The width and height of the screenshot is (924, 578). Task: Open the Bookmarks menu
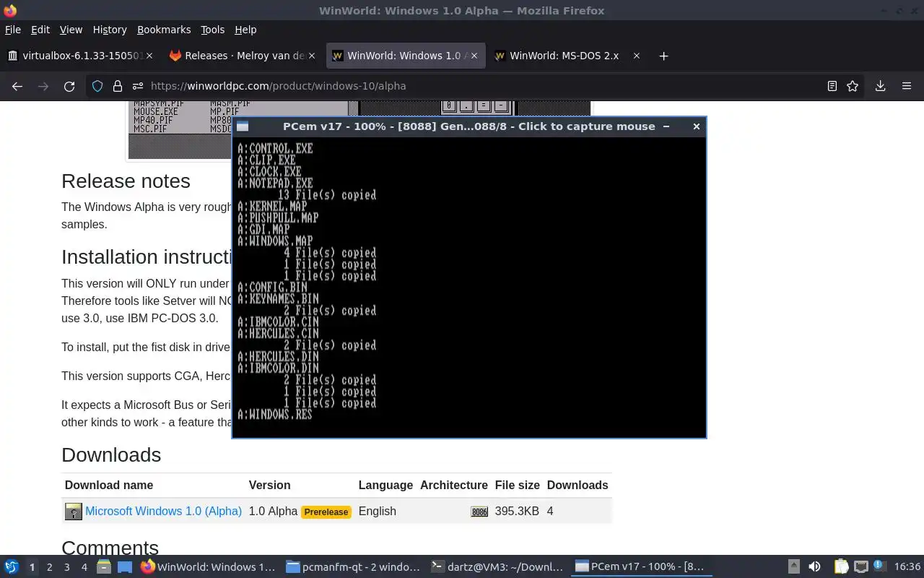(164, 30)
